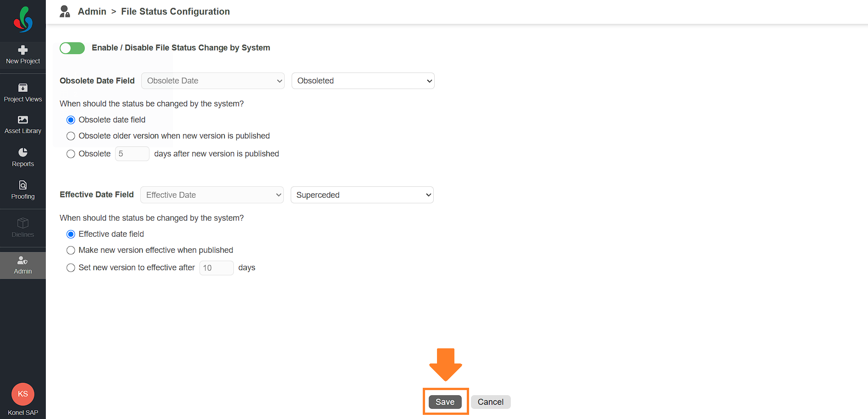
Task: Click the Save button
Action: 445,402
